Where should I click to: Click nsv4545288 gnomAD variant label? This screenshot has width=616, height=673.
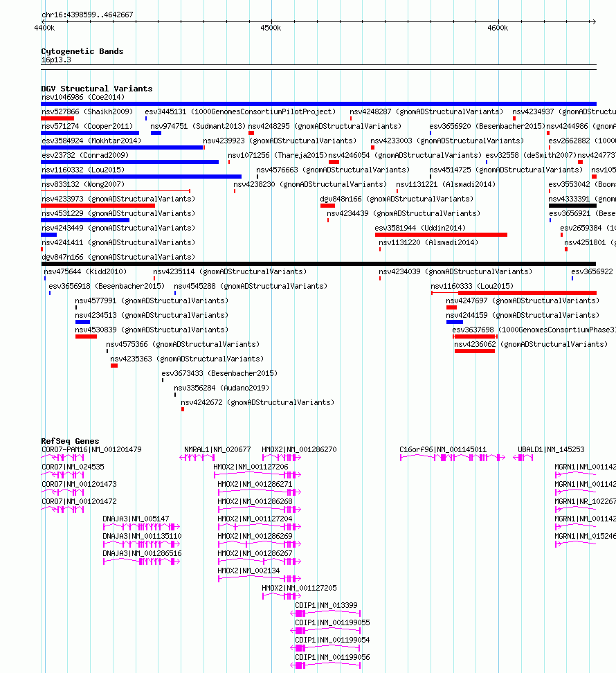(251, 286)
